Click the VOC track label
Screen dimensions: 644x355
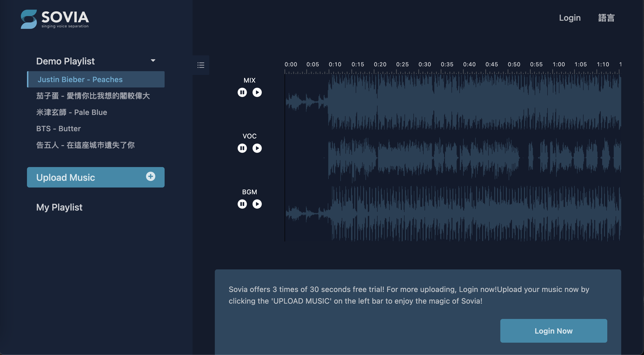point(249,136)
